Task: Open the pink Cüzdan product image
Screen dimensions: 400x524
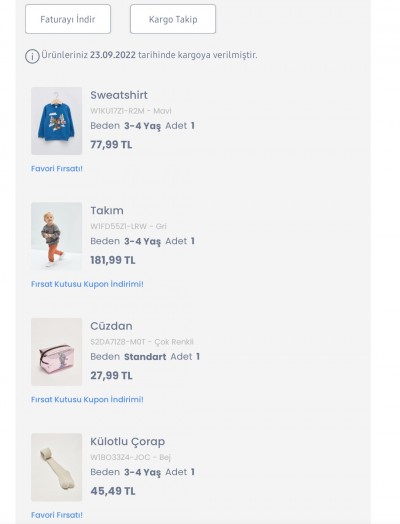Action: click(x=56, y=352)
